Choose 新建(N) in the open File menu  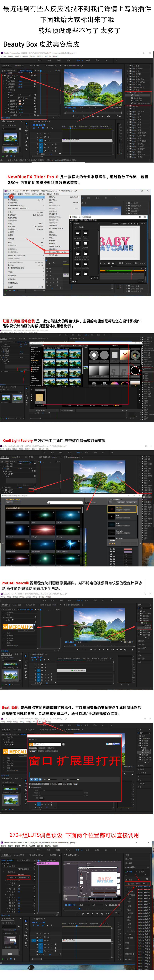point(10,197)
